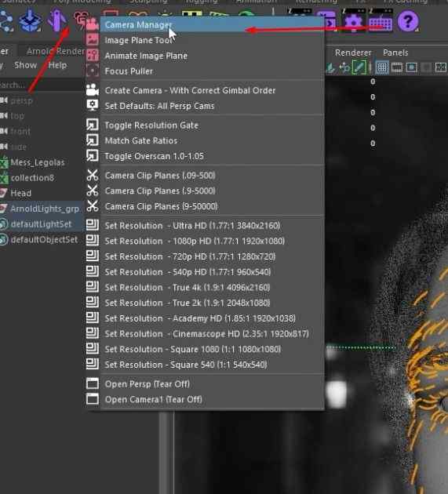This screenshot has height=494, width=448.
Task: Open Persp tear-off panel
Action: 205,383
